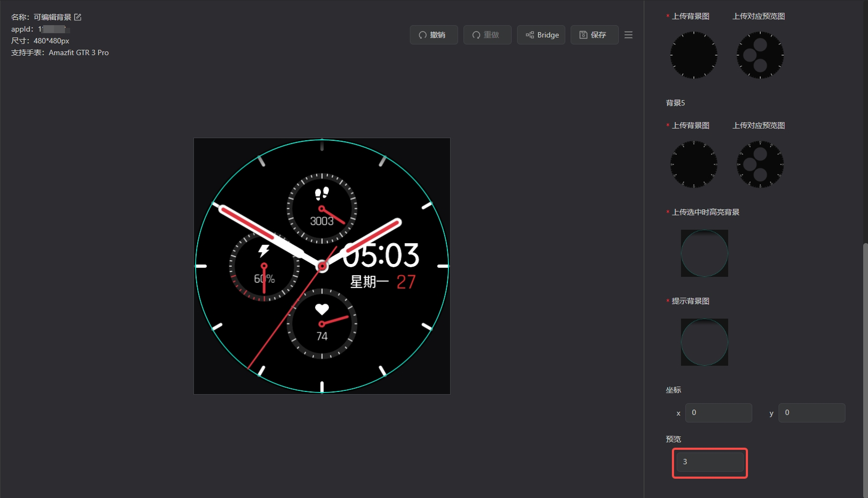Image resolution: width=868 pixels, height=498 pixels.
Task: Select the 提示背景图 image
Action: pos(704,342)
